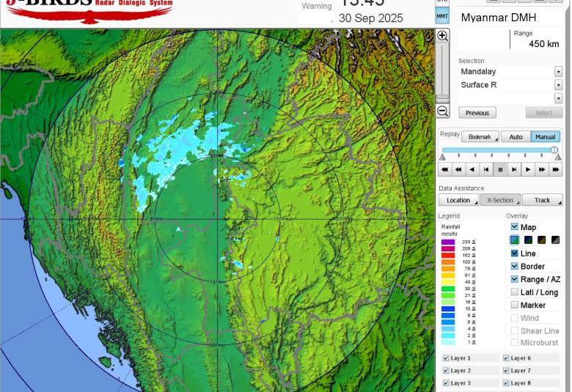Select the green terrain map style swatch
The image size is (572, 392).
pos(514,240)
